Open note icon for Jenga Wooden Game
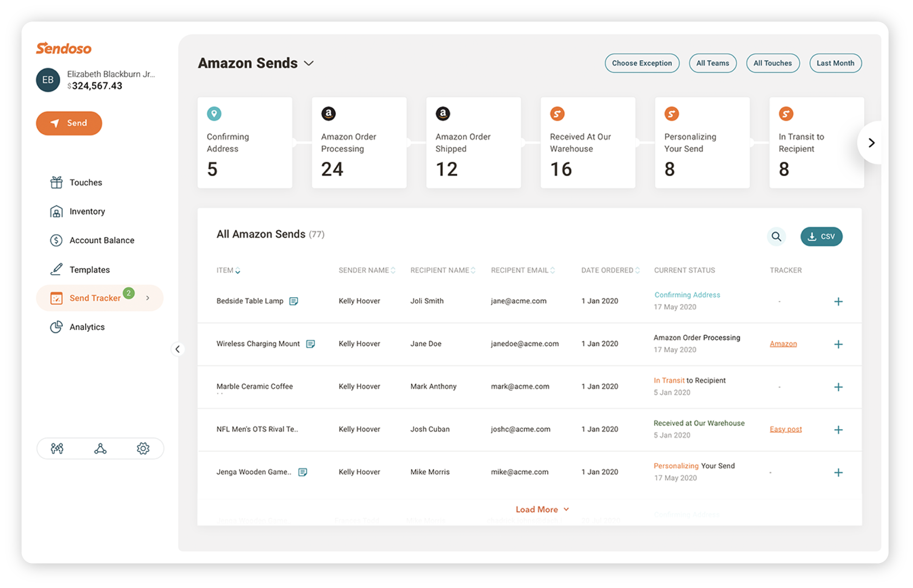This screenshot has height=588, width=913. click(x=303, y=472)
